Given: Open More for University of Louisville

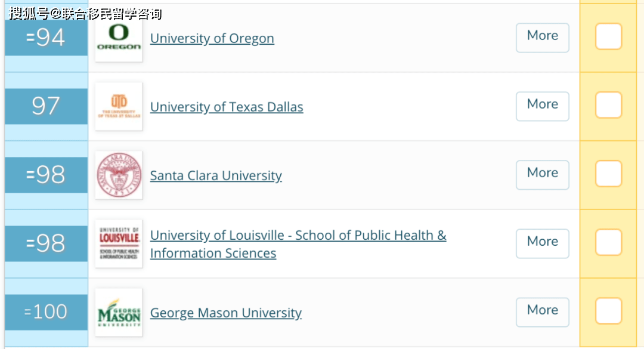Looking at the screenshot, I should click(x=543, y=243).
